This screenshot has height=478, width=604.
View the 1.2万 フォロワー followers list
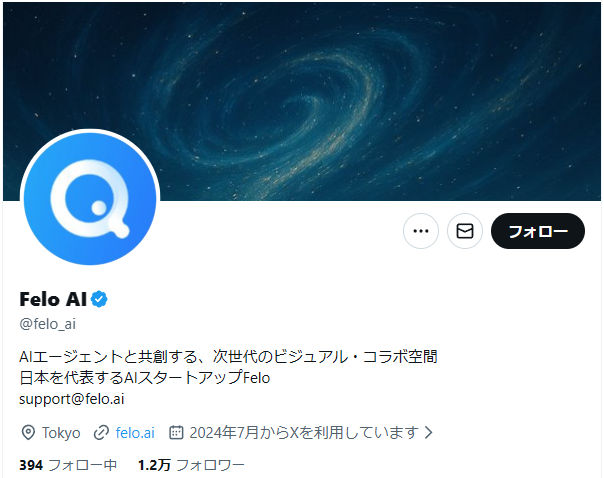191,465
